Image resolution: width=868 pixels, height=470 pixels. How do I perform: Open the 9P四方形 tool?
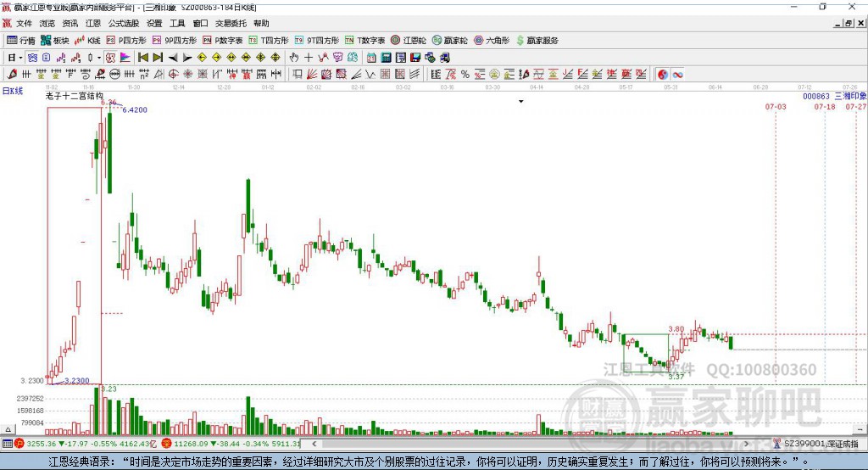[175, 41]
